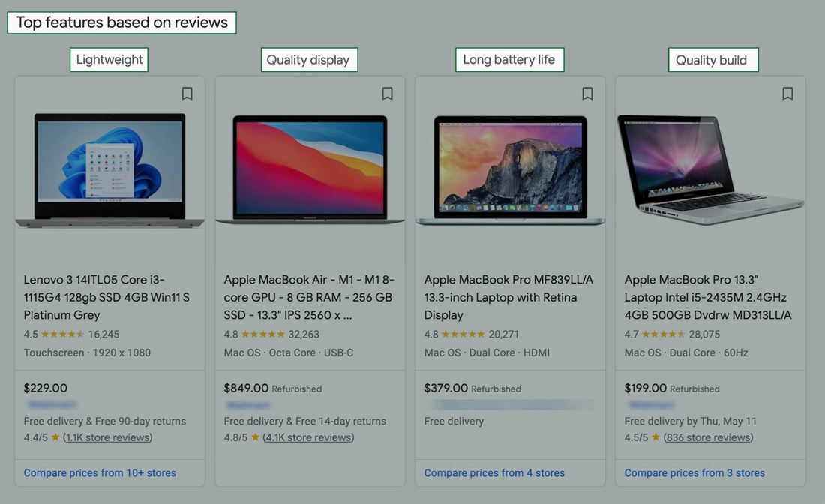This screenshot has width=825, height=504.
Task: Compare prices from 10+ stores
Action: point(100,473)
